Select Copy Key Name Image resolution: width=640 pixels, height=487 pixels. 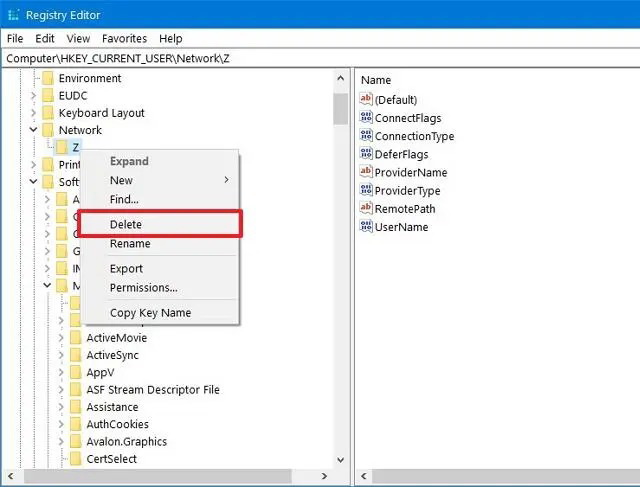(160, 313)
